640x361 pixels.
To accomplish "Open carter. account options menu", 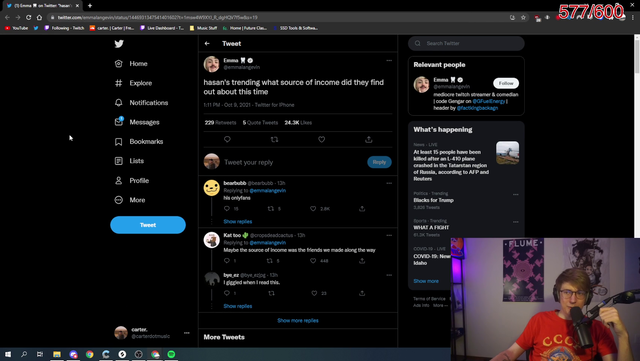I will pyautogui.click(x=187, y=333).
